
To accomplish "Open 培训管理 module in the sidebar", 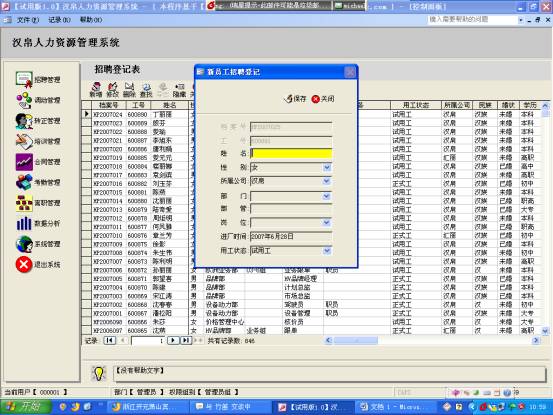I will 38,141.
